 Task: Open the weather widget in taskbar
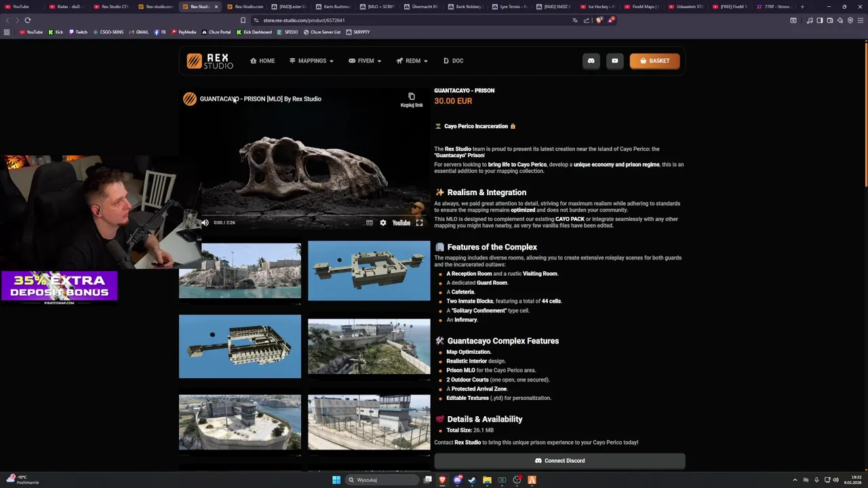(x=22, y=480)
